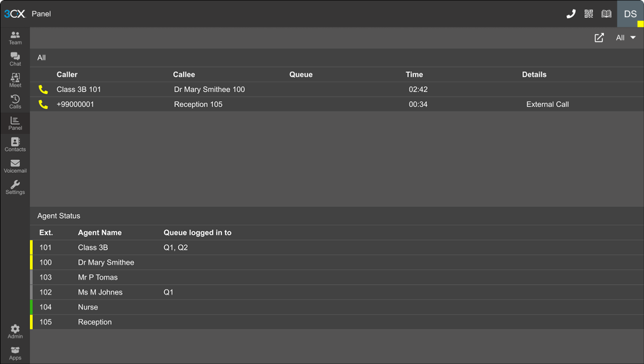
Task: Click the QR code icon
Action: point(588,14)
